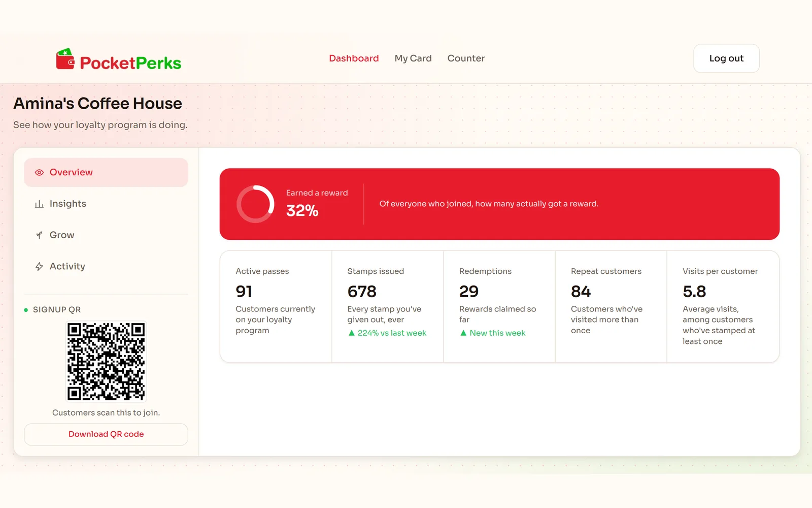The width and height of the screenshot is (812, 508).
Task: Click the eye icon beside Overview
Action: tap(39, 173)
